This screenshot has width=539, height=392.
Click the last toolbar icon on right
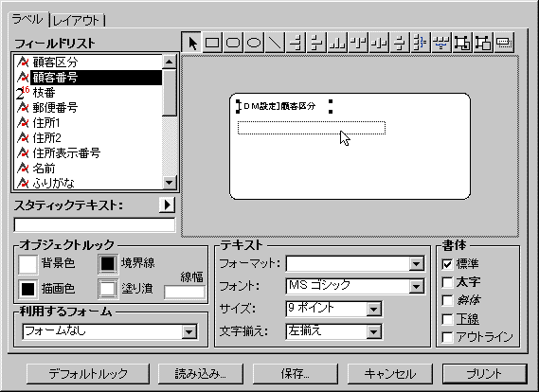504,43
